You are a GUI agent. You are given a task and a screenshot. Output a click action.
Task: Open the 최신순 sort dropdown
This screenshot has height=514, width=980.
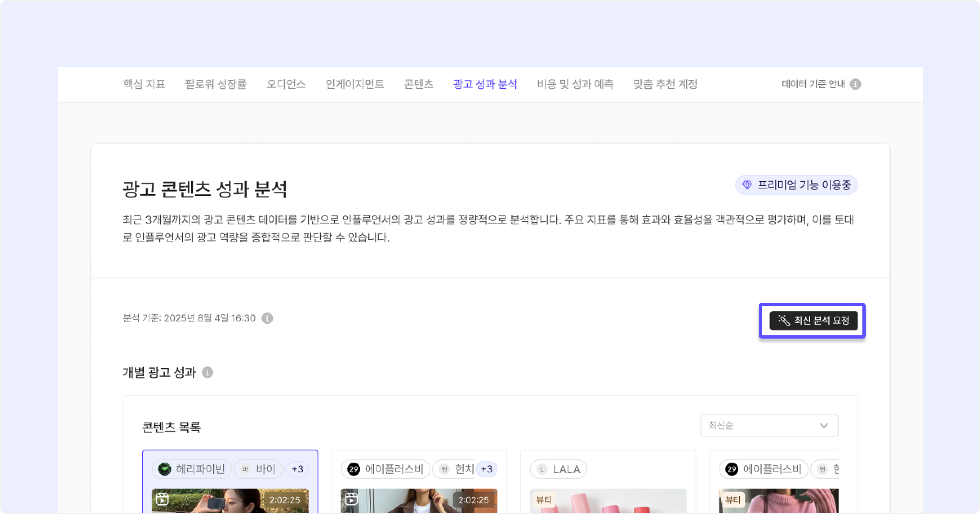pyautogui.click(x=769, y=425)
